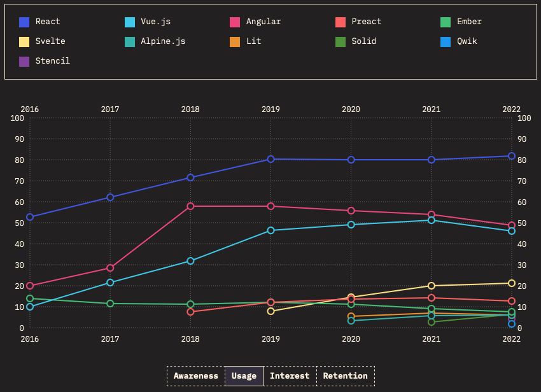Switch to the Retention tab
Image resolution: width=541 pixels, height=392 pixels.
346,376
